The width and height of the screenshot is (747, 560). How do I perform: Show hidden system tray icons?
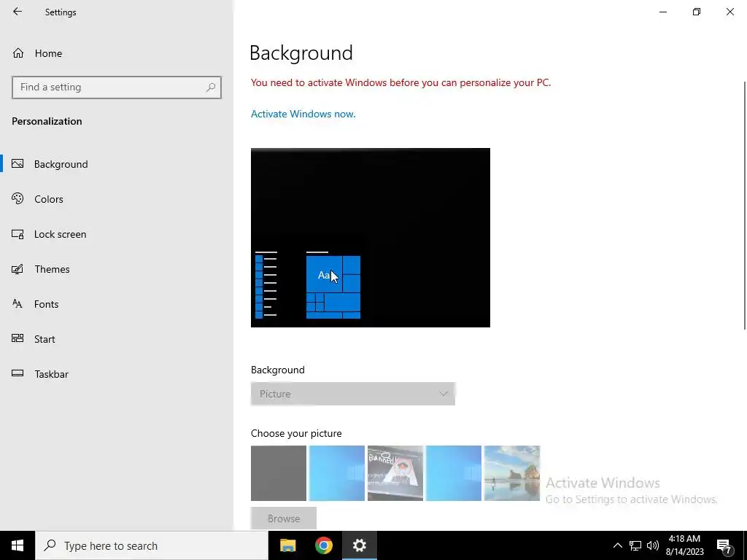click(x=617, y=545)
